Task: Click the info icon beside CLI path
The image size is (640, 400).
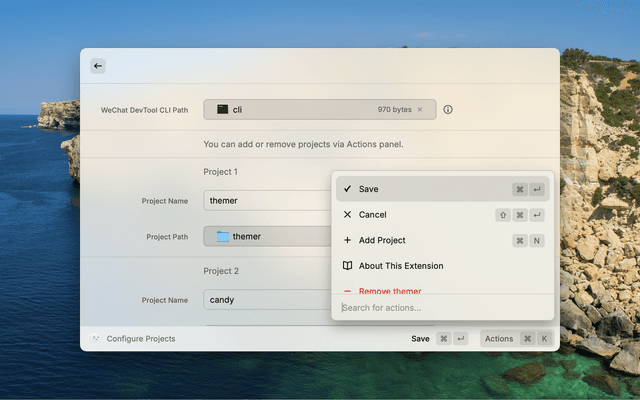Action: [x=448, y=110]
